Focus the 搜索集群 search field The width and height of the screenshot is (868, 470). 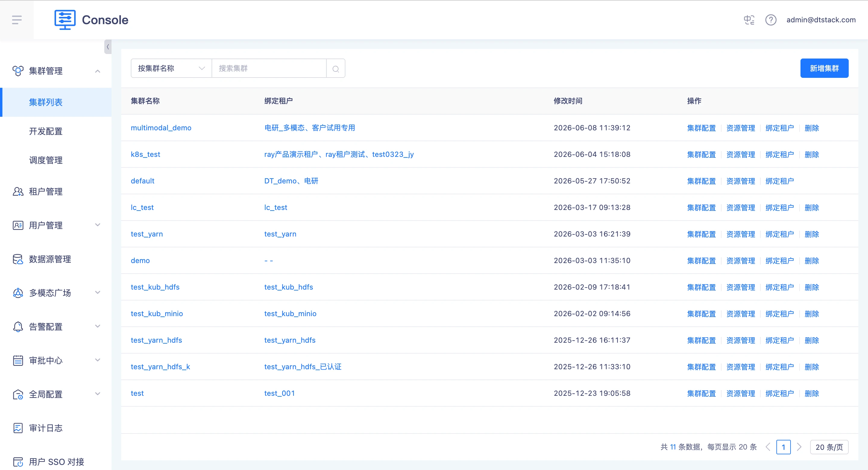[x=269, y=68]
